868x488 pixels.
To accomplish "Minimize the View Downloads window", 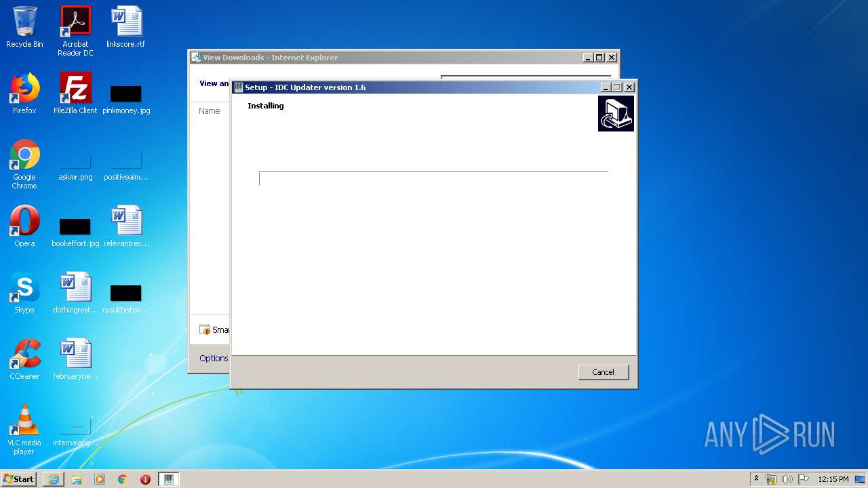I will point(588,58).
